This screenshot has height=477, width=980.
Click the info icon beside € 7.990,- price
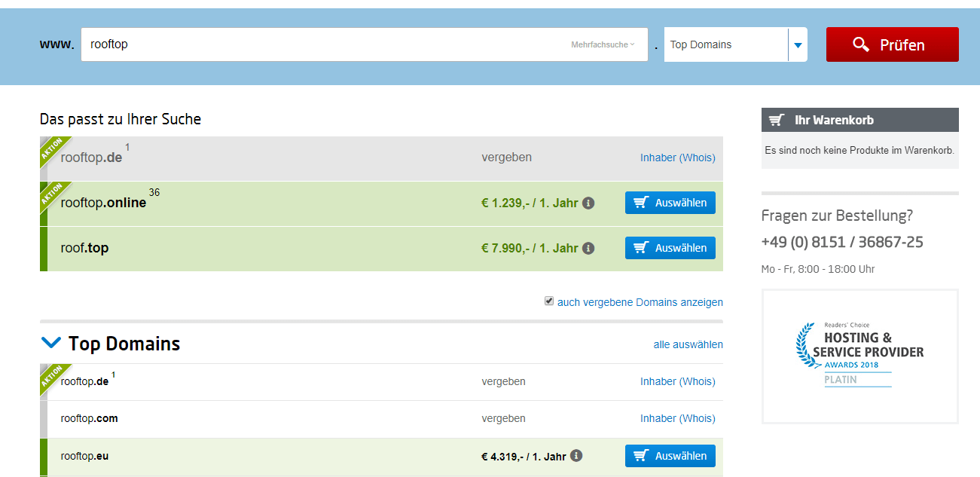589,248
